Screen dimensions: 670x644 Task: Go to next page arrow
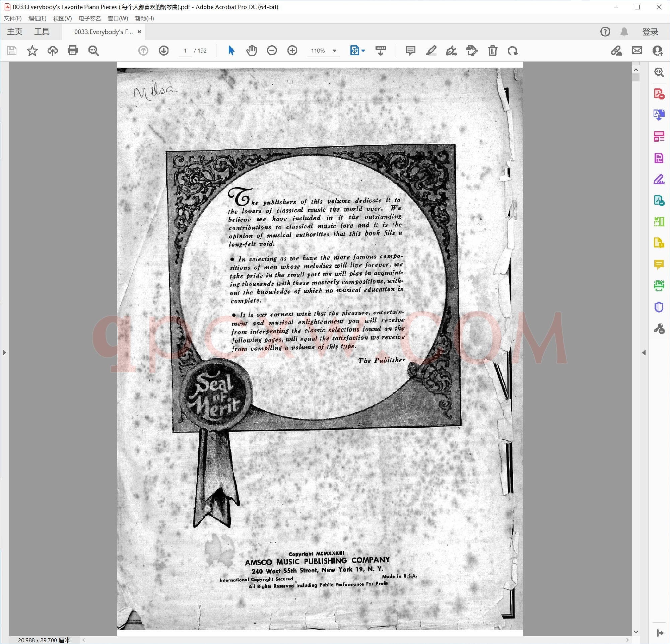(x=164, y=51)
